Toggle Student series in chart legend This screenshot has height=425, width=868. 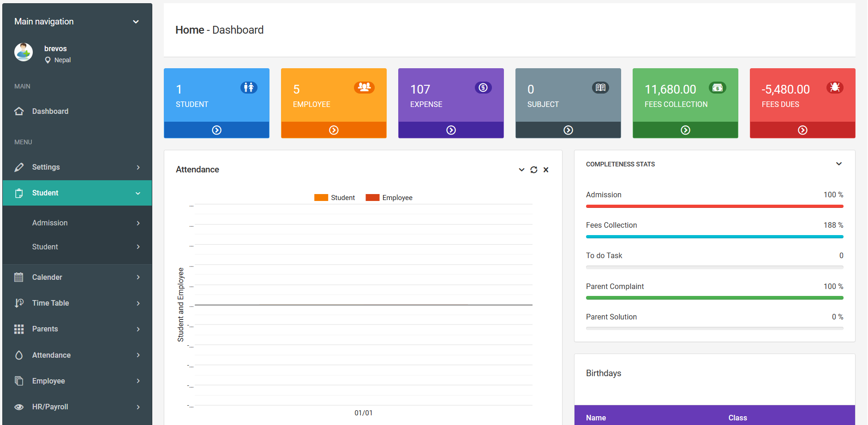335,198
